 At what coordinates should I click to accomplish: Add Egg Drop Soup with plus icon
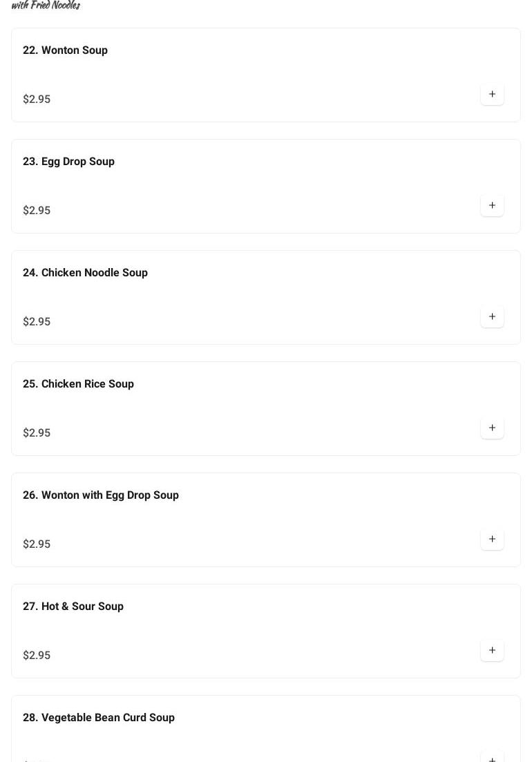point(492,205)
